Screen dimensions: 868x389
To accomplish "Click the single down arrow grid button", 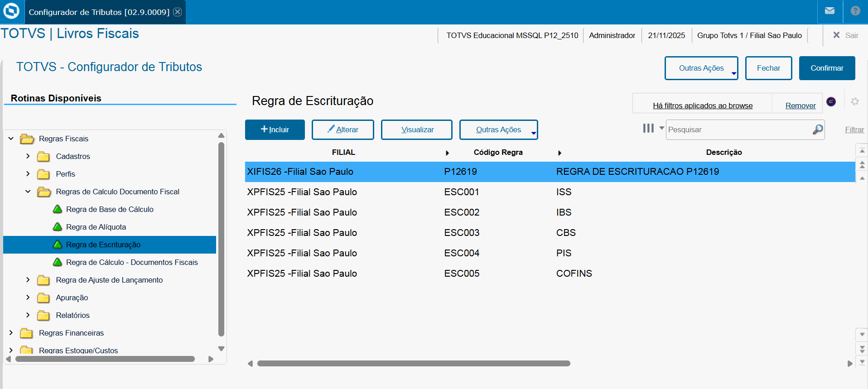I will point(862,335).
